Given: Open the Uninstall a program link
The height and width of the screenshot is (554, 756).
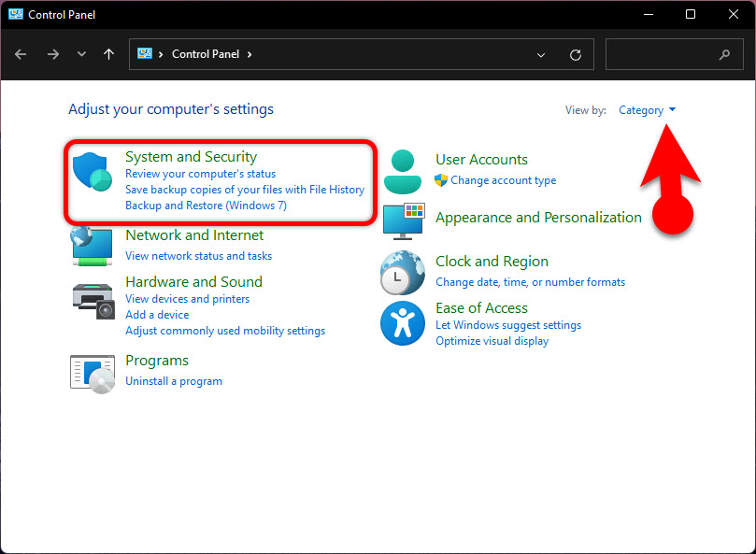Looking at the screenshot, I should pos(174,381).
